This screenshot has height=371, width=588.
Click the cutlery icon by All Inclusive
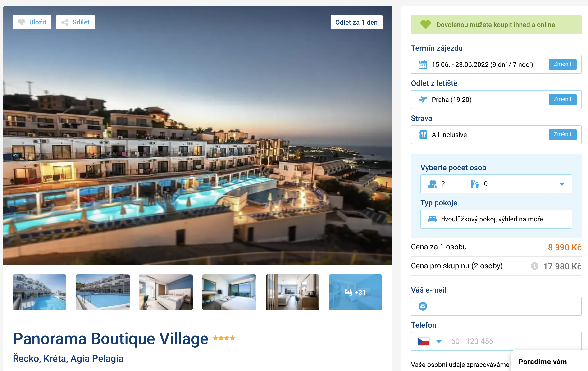point(423,135)
